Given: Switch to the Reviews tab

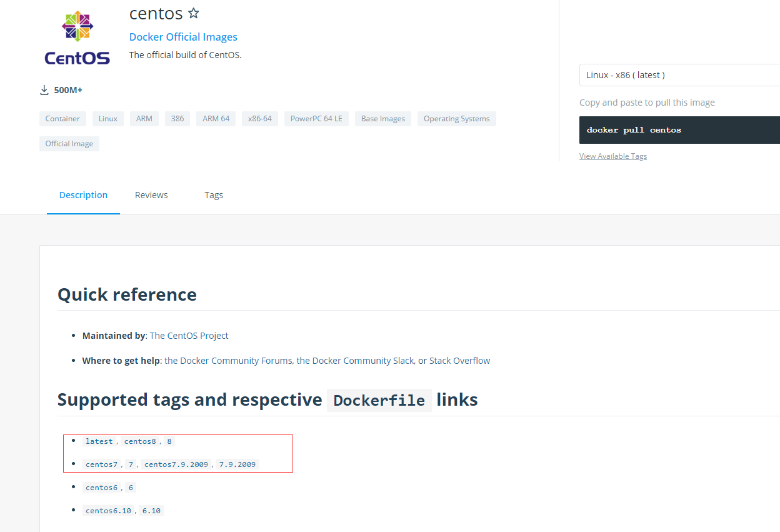Looking at the screenshot, I should pyautogui.click(x=151, y=195).
